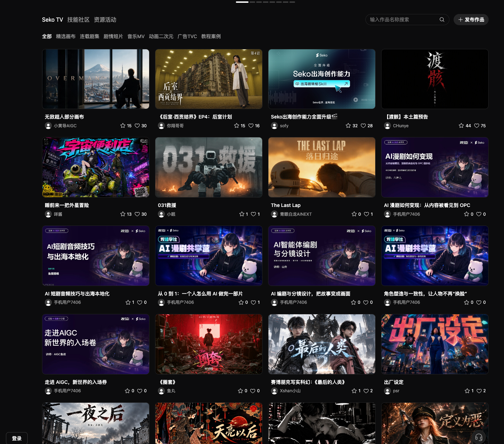Open the 031救援 robot thumbnail
504x444 pixels.
pos(209,167)
